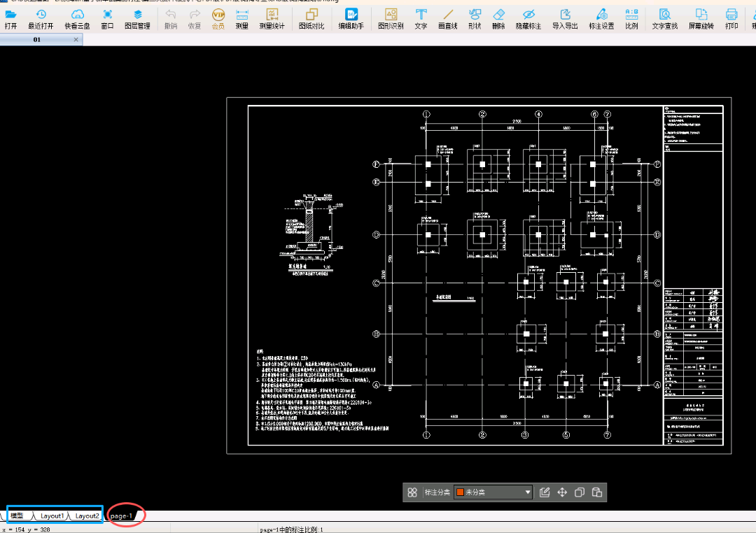
Task: Open drawing comparison (图纸对比)
Action: (311, 18)
